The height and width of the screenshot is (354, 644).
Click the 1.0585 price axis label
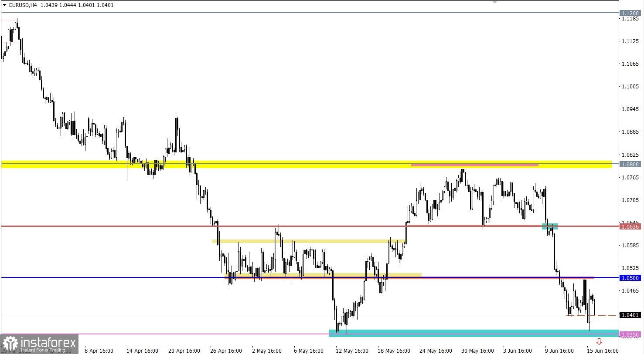[631, 246]
